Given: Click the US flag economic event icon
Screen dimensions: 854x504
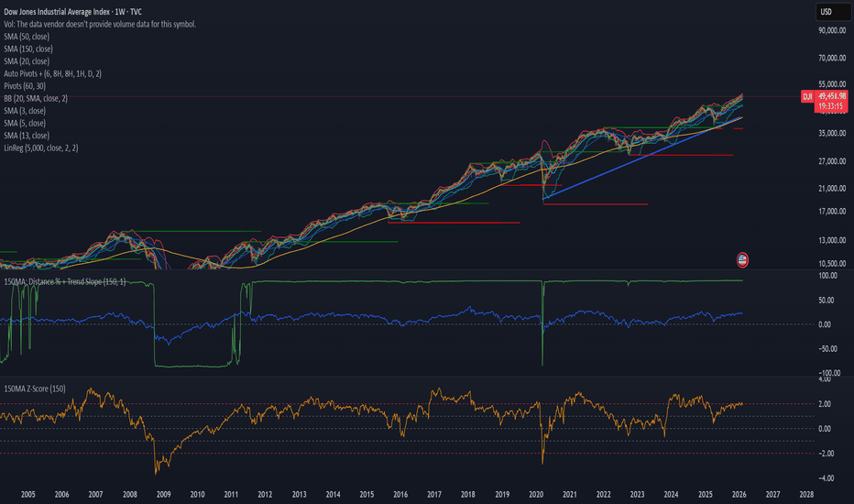Looking at the screenshot, I should pos(742,260).
